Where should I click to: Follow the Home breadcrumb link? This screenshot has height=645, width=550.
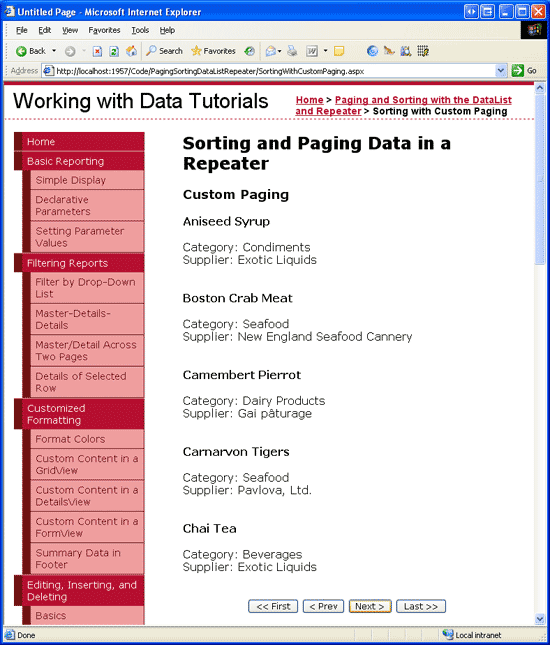[x=309, y=100]
